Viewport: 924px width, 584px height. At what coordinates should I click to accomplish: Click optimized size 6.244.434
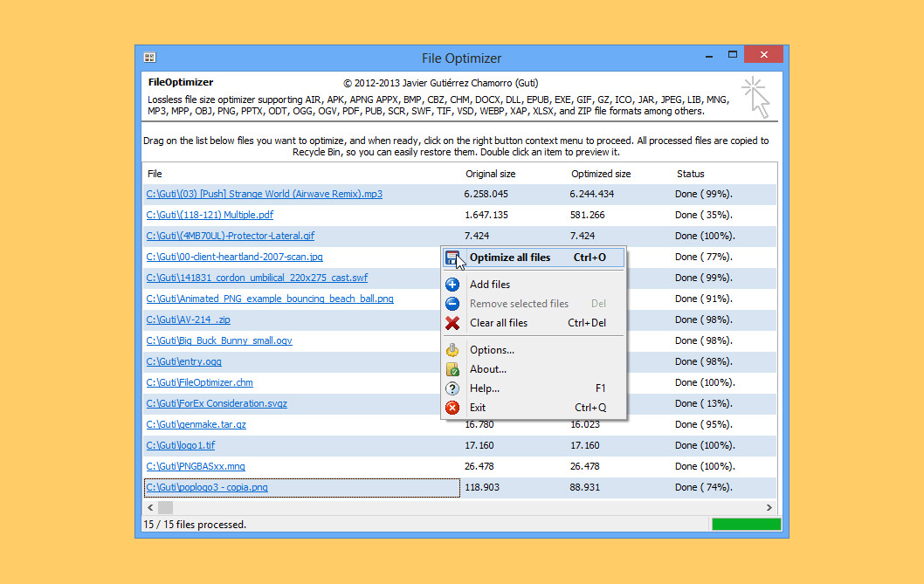tap(591, 194)
